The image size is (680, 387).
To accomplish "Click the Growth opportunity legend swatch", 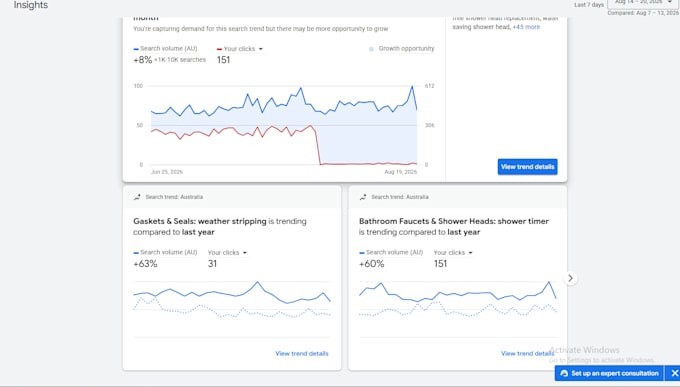I will (371, 49).
